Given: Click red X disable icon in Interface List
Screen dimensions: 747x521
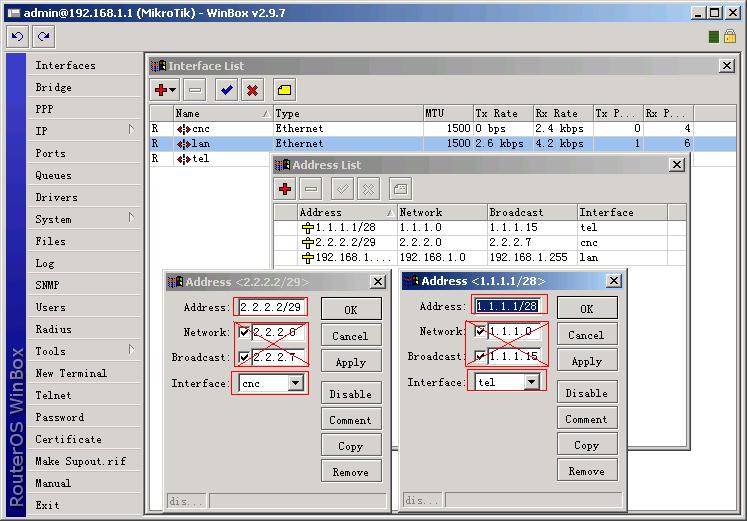Looking at the screenshot, I should pos(253,91).
